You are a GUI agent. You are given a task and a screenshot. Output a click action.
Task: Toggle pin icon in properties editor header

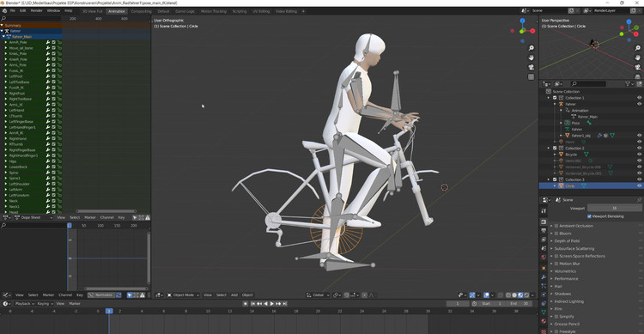click(x=640, y=200)
